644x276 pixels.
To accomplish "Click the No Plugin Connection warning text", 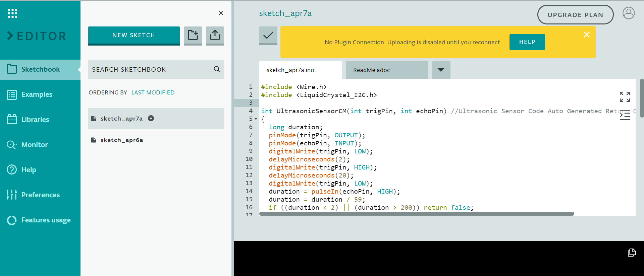I will (413, 42).
